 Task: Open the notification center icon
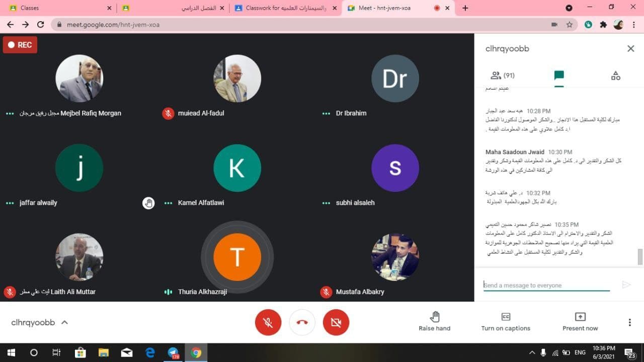point(629,352)
